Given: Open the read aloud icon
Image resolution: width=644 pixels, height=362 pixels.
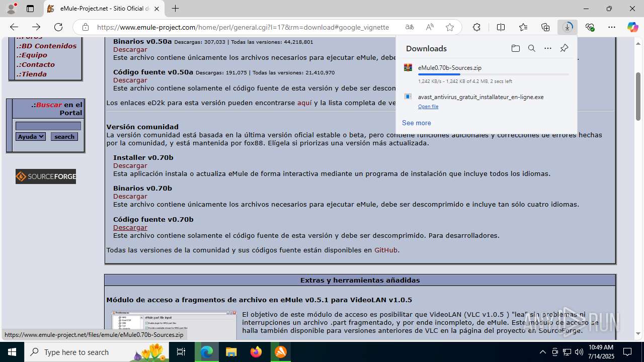Looking at the screenshot, I should point(430,27).
